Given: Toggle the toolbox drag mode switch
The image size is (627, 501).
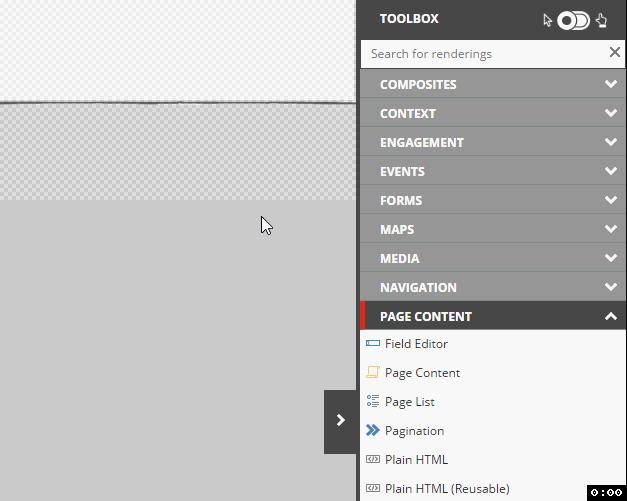Looking at the screenshot, I should (x=573, y=20).
